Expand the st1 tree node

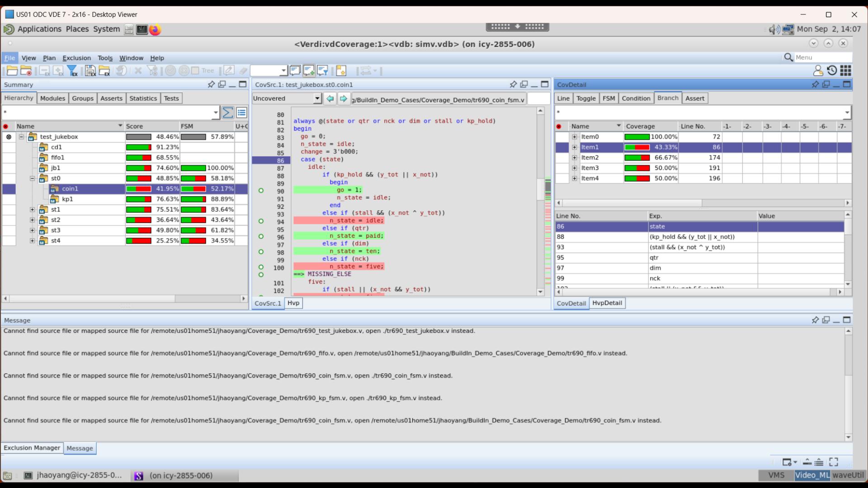coord(33,210)
